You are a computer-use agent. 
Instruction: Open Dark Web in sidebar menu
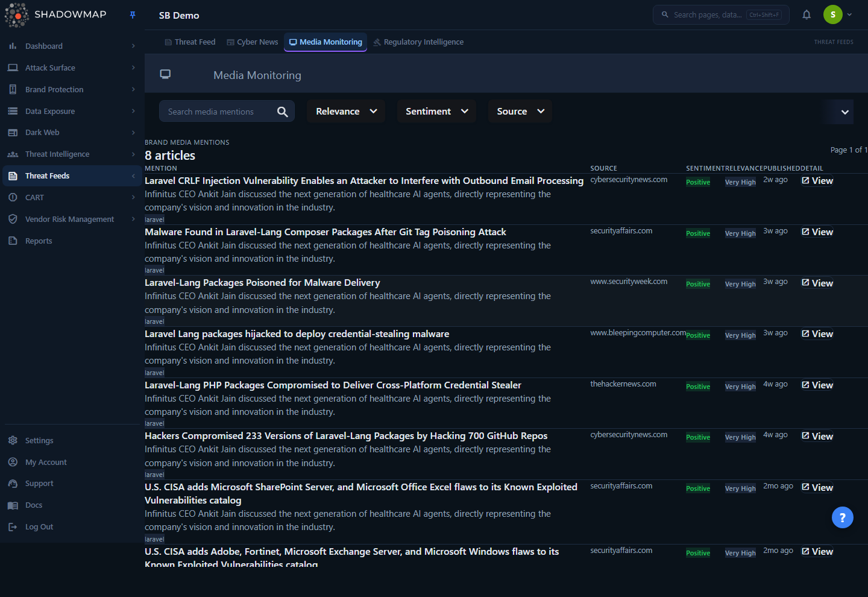(72, 133)
